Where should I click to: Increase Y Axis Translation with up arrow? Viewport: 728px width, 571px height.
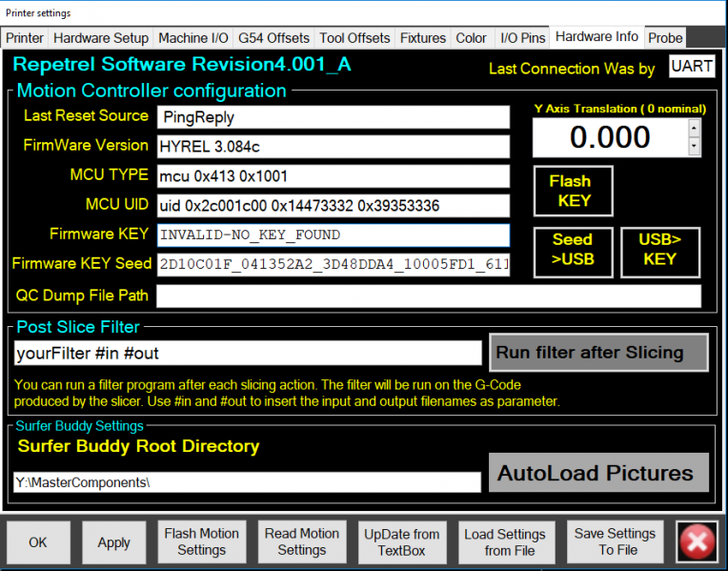coord(694,129)
